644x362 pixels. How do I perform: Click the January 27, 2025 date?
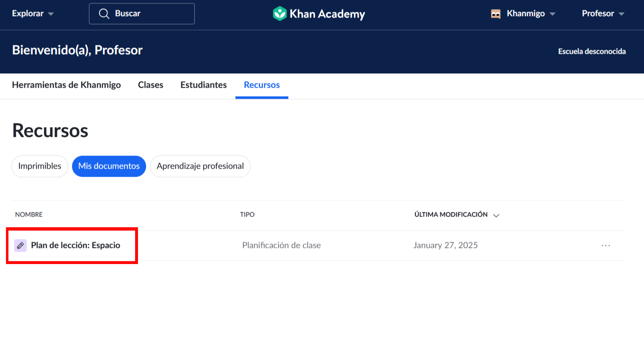click(x=445, y=245)
